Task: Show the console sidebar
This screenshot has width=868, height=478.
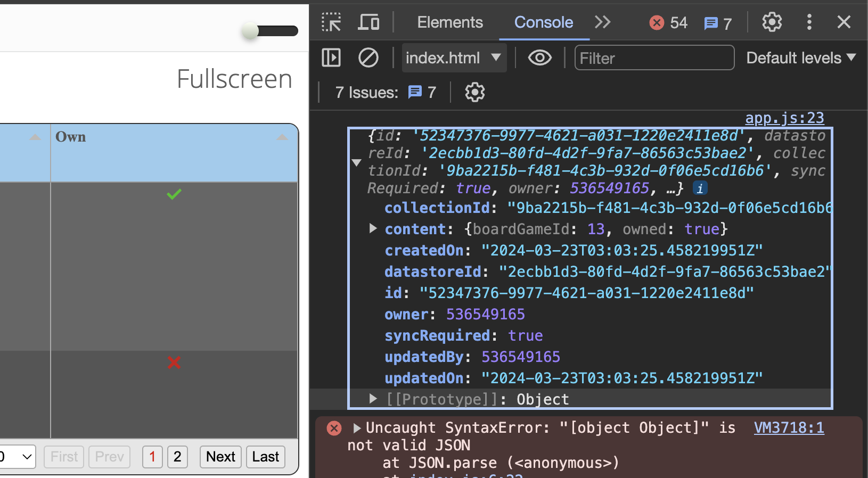Action: (331, 57)
